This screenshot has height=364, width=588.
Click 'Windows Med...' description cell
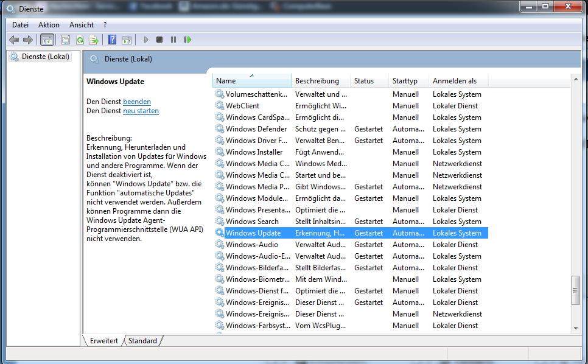click(321, 164)
